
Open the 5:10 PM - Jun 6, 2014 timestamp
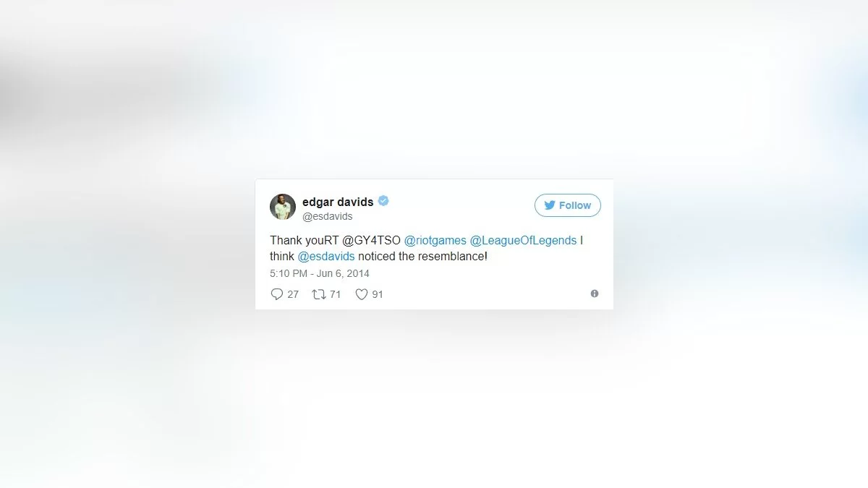click(320, 273)
